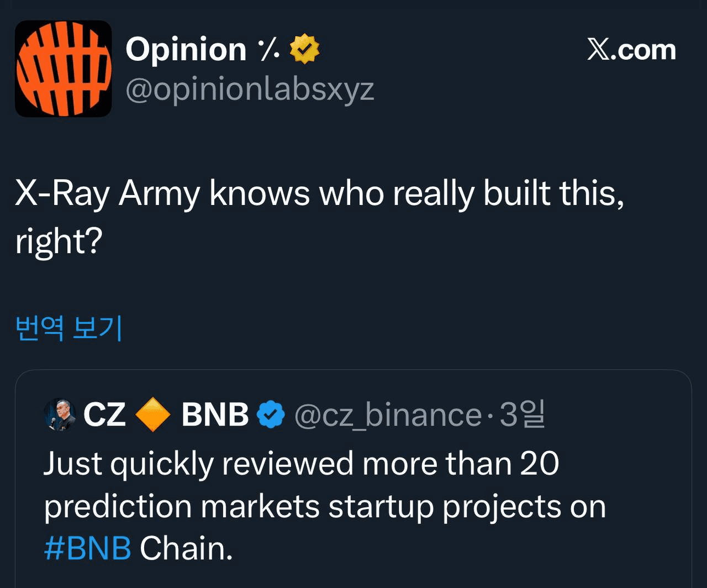The width and height of the screenshot is (707, 588).
Task: Click the X logo glyph in X.com
Action: pos(600,50)
